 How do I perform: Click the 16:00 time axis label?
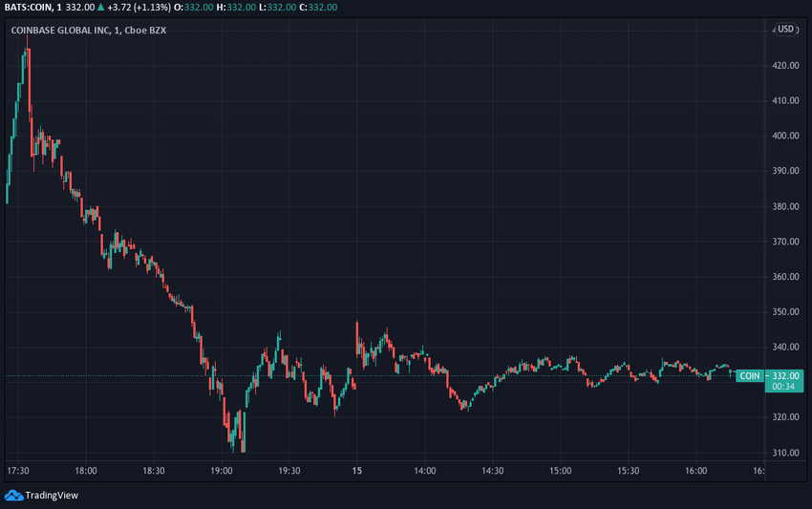[x=696, y=471]
